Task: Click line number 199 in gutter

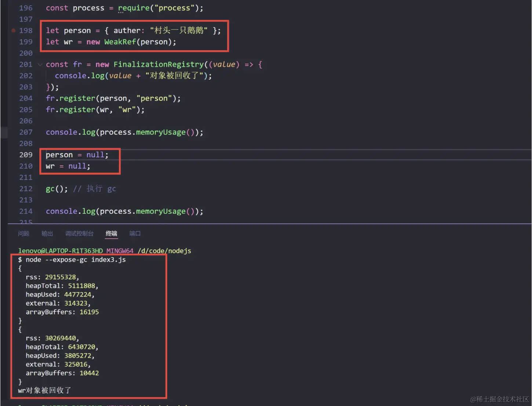Action: 26,42
